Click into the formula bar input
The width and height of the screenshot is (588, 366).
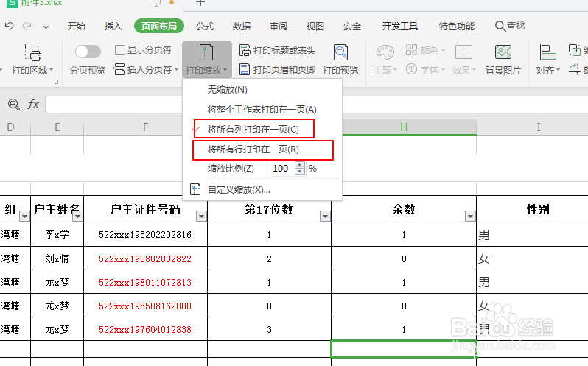pyautogui.click(x=317, y=105)
